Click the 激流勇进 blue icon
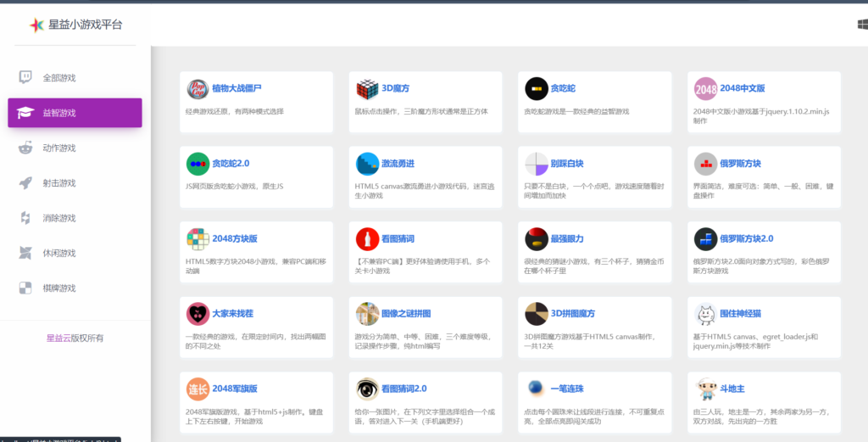 pyautogui.click(x=367, y=164)
